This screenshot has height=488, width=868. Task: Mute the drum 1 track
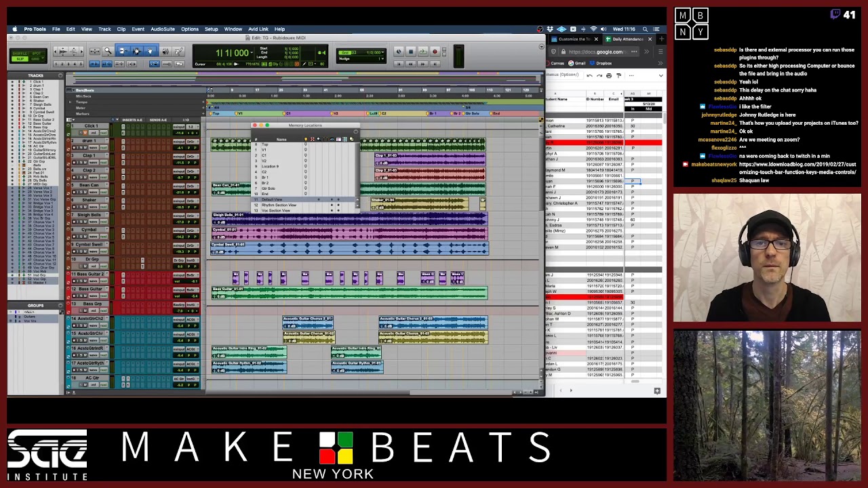click(x=85, y=148)
